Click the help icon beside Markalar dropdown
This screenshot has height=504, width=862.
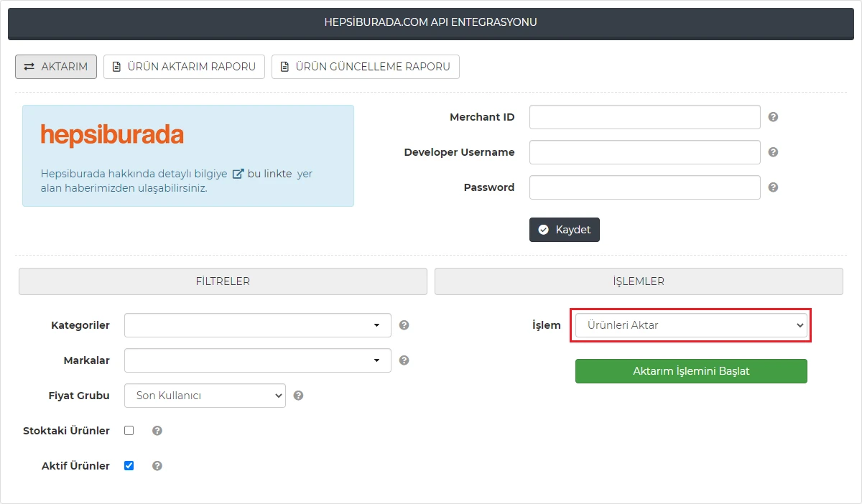click(x=404, y=360)
